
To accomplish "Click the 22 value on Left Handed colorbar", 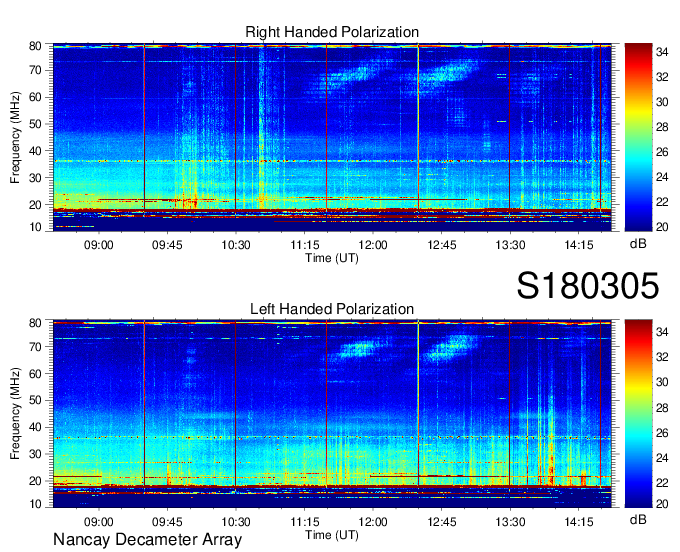I will pos(662,482).
